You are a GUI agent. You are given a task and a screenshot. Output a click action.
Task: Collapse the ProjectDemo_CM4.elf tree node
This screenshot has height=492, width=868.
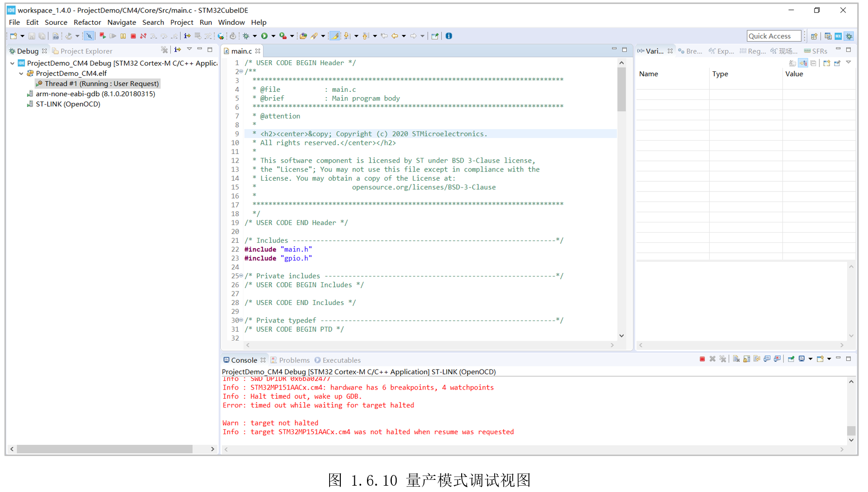(21, 73)
